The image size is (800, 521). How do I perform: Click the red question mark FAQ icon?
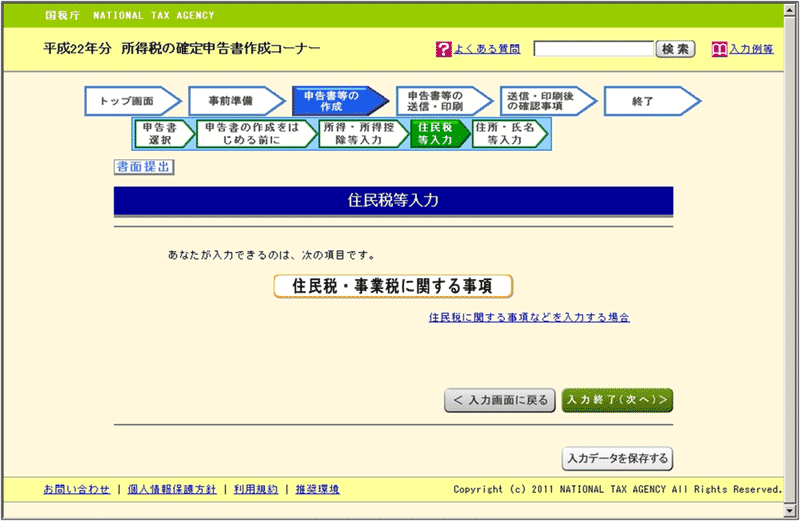[x=444, y=49]
